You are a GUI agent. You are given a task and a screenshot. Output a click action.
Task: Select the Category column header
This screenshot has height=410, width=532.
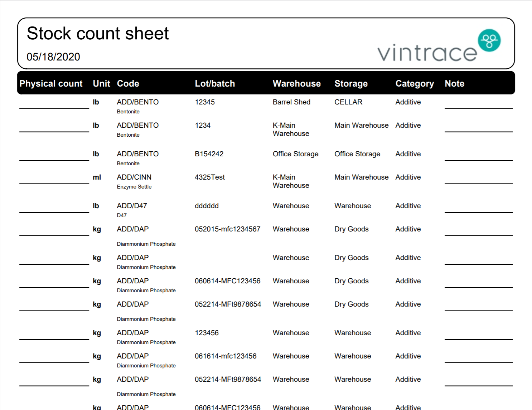pyautogui.click(x=414, y=84)
